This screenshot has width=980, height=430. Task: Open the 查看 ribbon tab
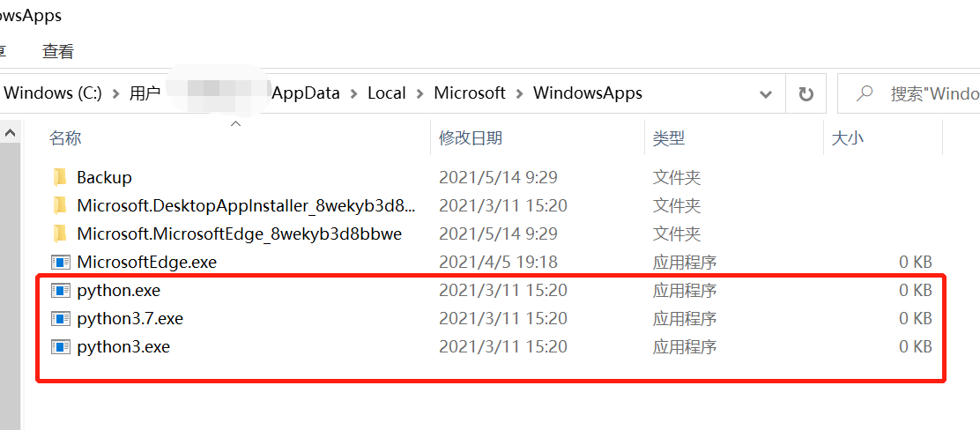tap(58, 51)
